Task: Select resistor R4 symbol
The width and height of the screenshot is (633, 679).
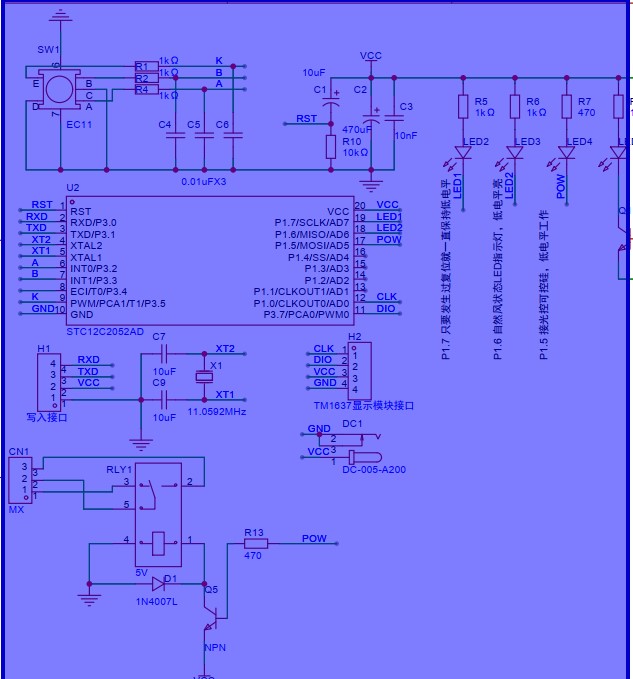Action: pyautogui.click(x=147, y=90)
